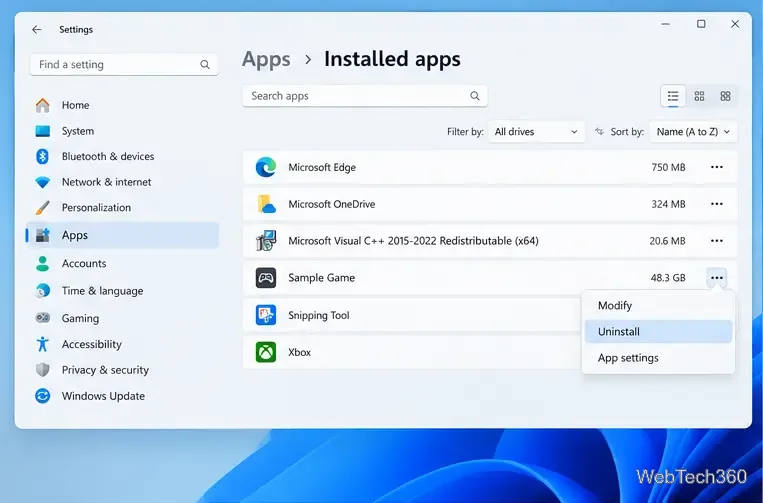Open more options for Microsoft OneDrive
The image size is (763, 503).
717,204
